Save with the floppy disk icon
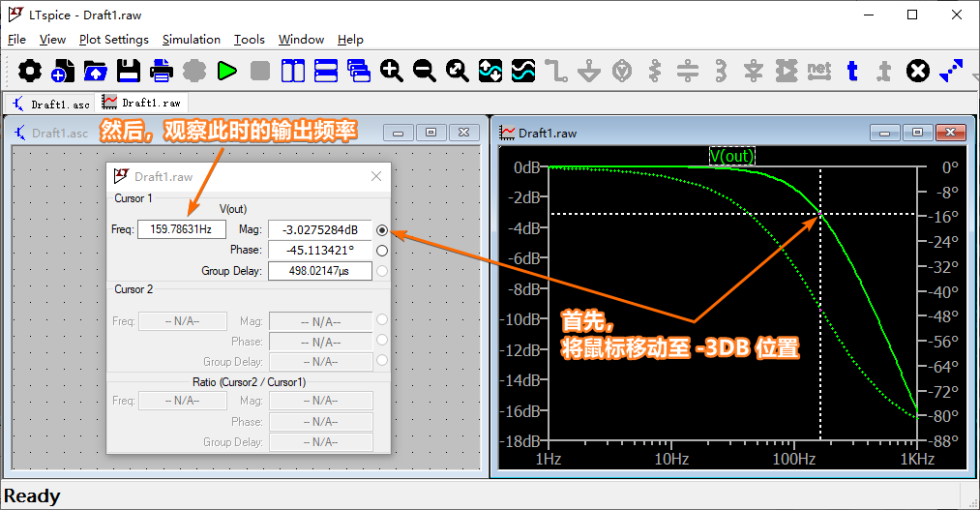Image resolution: width=980 pixels, height=510 pixels. click(x=128, y=71)
